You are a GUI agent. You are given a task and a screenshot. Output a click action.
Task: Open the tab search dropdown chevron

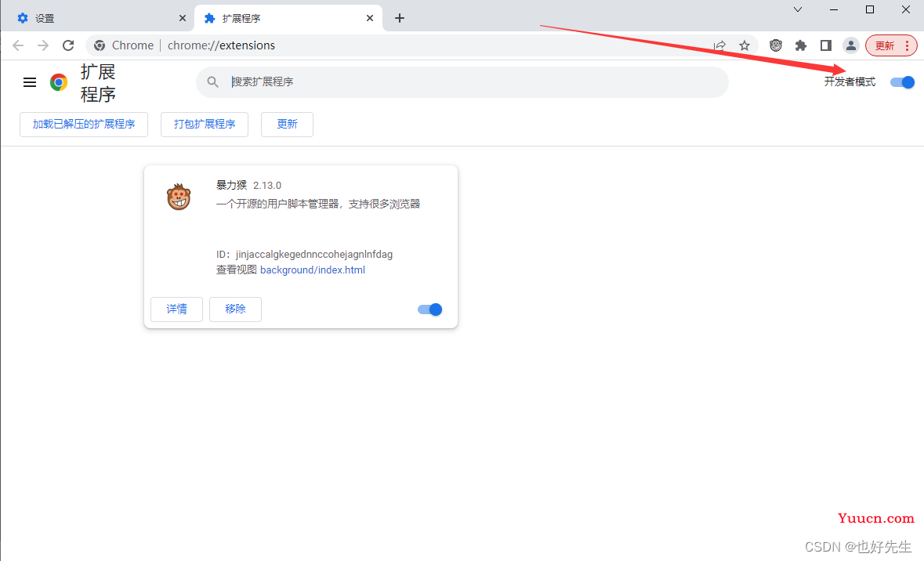click(x=797, y=9)
